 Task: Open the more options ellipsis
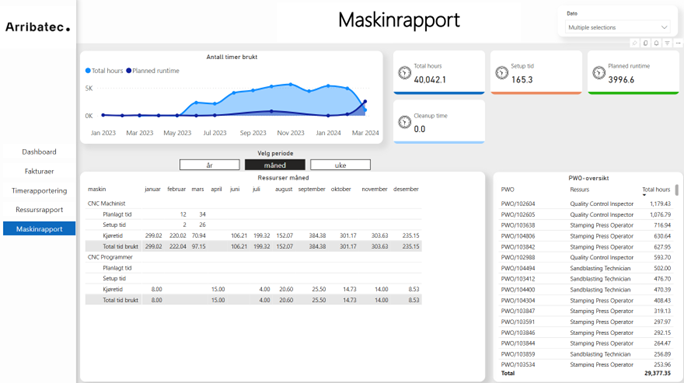tap(678, 43)
